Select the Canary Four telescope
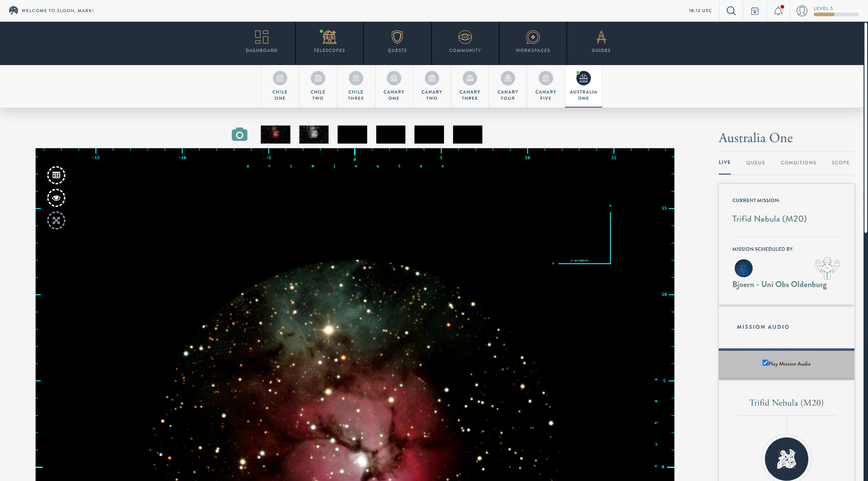 (x=508, y=86)
